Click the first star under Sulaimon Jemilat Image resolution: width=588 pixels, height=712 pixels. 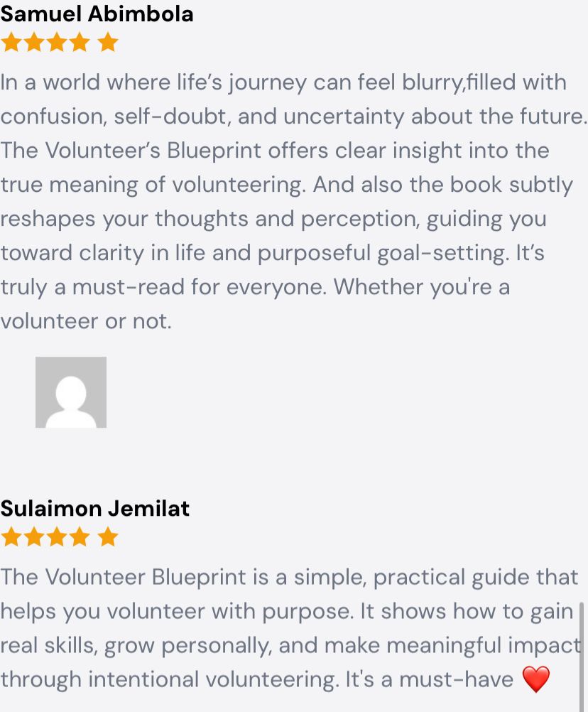(11, 536)
